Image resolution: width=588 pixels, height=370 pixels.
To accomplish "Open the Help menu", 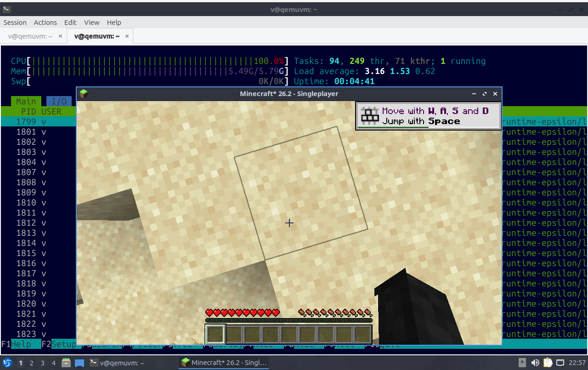I will pyautogui.click(x=114, y=23).
